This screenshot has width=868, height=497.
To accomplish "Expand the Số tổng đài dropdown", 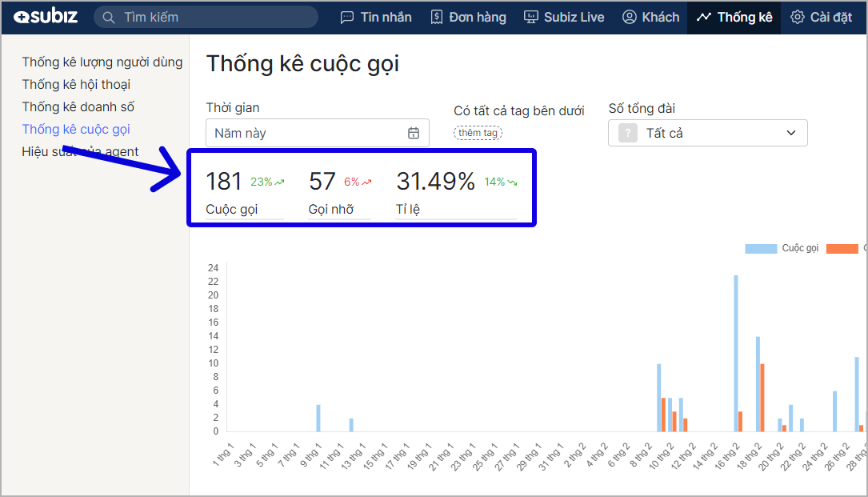I will click(707, 133).
